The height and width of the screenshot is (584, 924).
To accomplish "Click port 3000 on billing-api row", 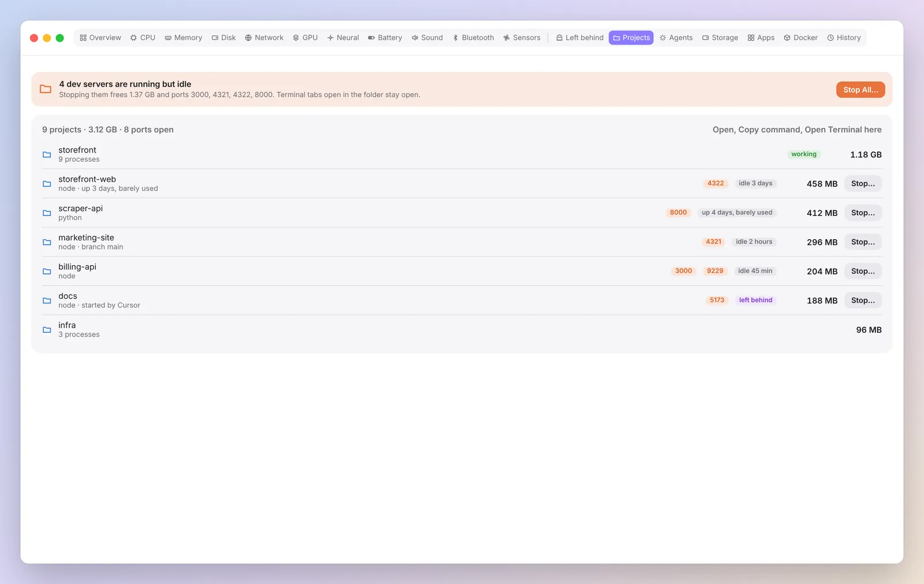I will pos(684,271).
